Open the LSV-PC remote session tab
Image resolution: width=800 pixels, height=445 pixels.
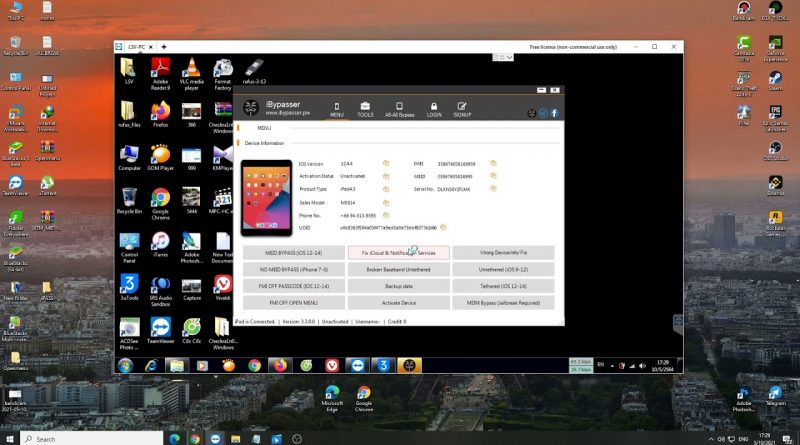136,46
